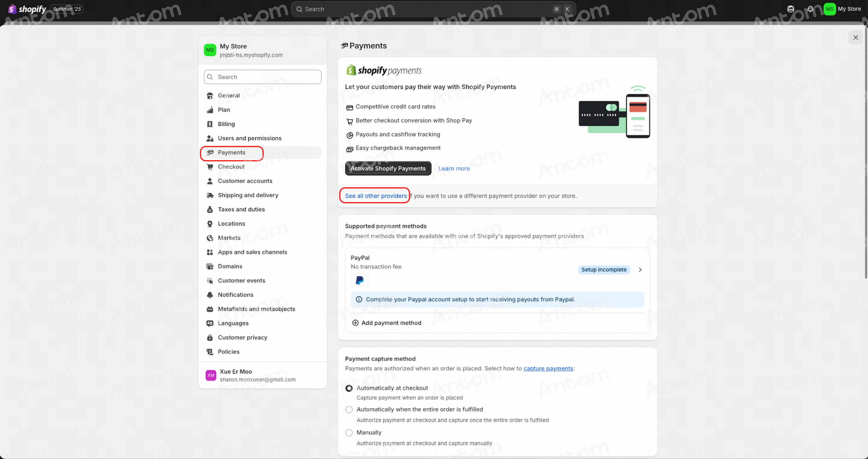Click the Customer accounts person icon
This screenshot has height=459, width=868.
tap(210, 181)
